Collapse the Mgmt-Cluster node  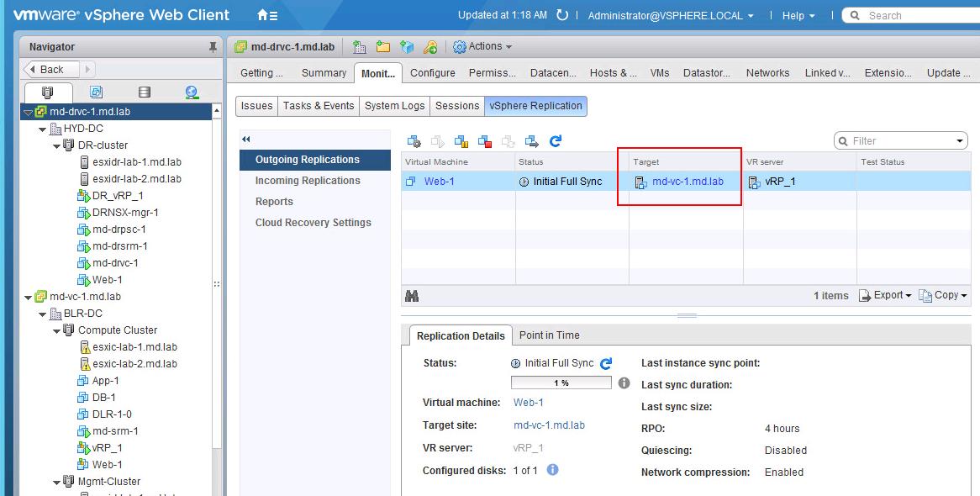pos(57,483)
